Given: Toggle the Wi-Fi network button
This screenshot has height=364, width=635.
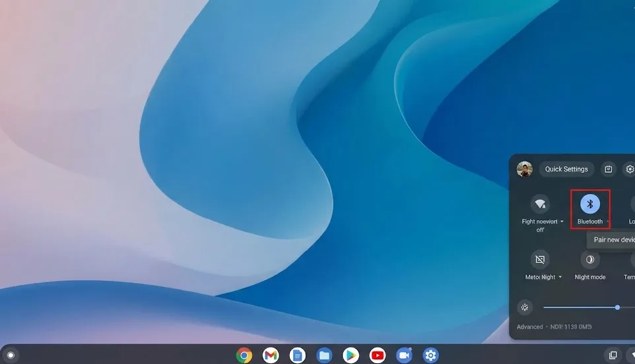Looking at the screenshot, I should click(x=540, y=204).
